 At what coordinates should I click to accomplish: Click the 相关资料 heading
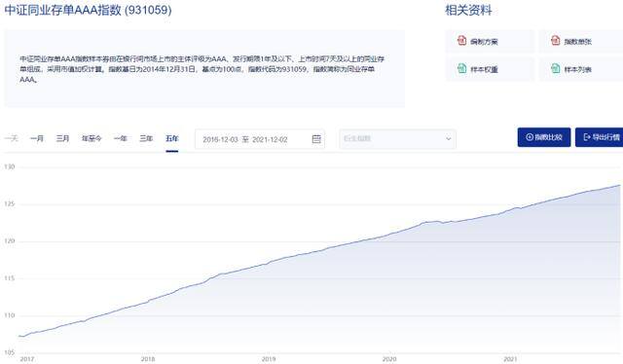coord(468,10)
